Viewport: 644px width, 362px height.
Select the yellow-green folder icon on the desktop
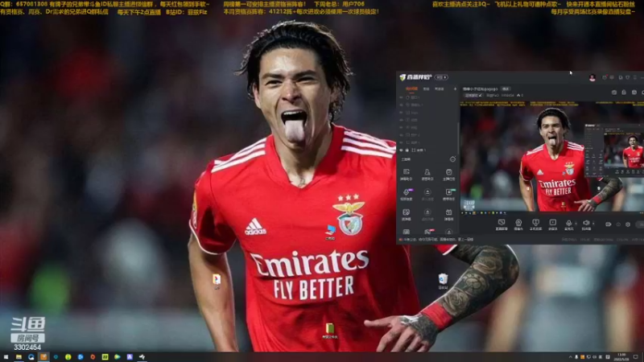(x=330, y=331)
